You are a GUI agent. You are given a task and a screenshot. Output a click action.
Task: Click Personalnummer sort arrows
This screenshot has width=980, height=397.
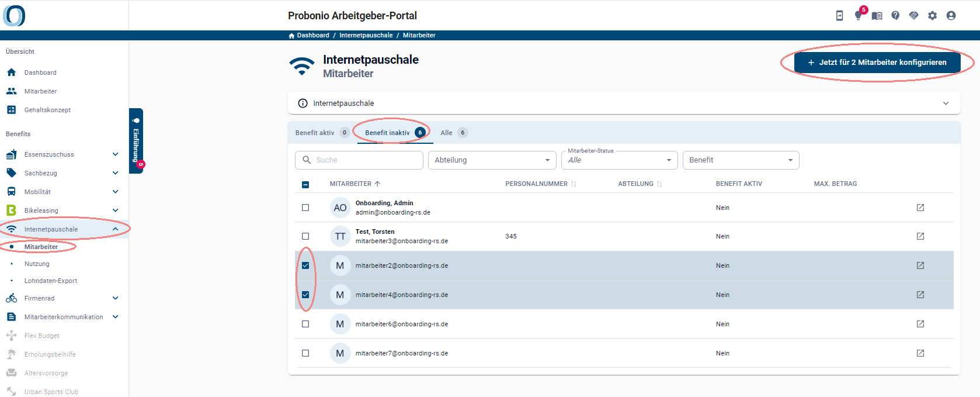(x=574, y=184)
